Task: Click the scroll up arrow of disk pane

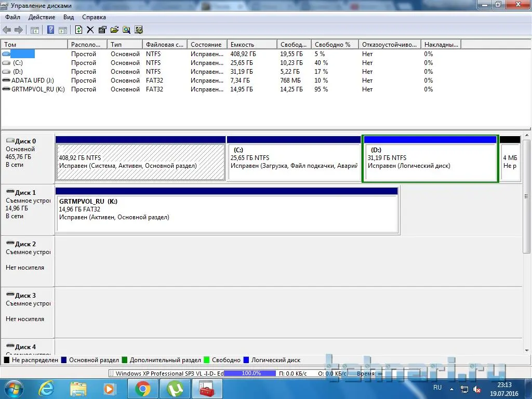Action: (527, 136)
